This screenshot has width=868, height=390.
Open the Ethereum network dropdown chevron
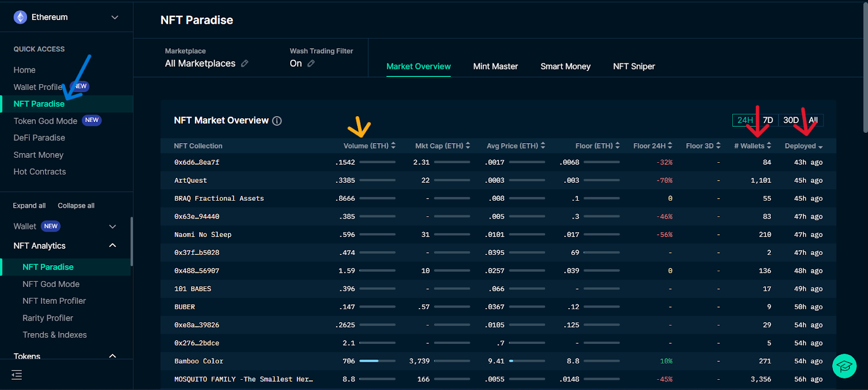click(x=115, y=17)
